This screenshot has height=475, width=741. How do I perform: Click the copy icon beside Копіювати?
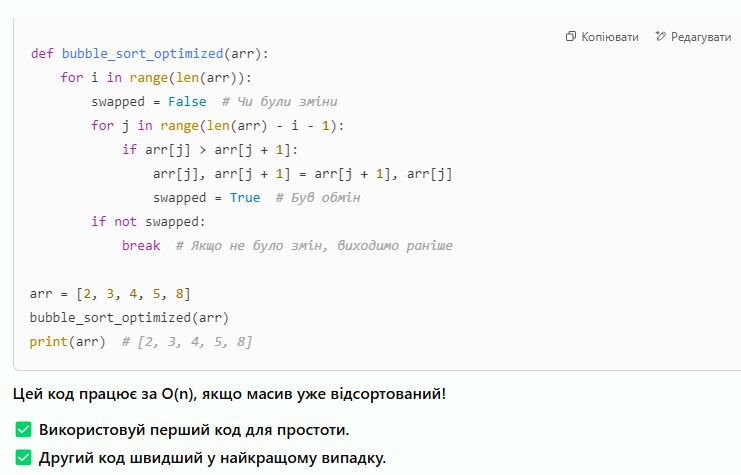(571, 36)
